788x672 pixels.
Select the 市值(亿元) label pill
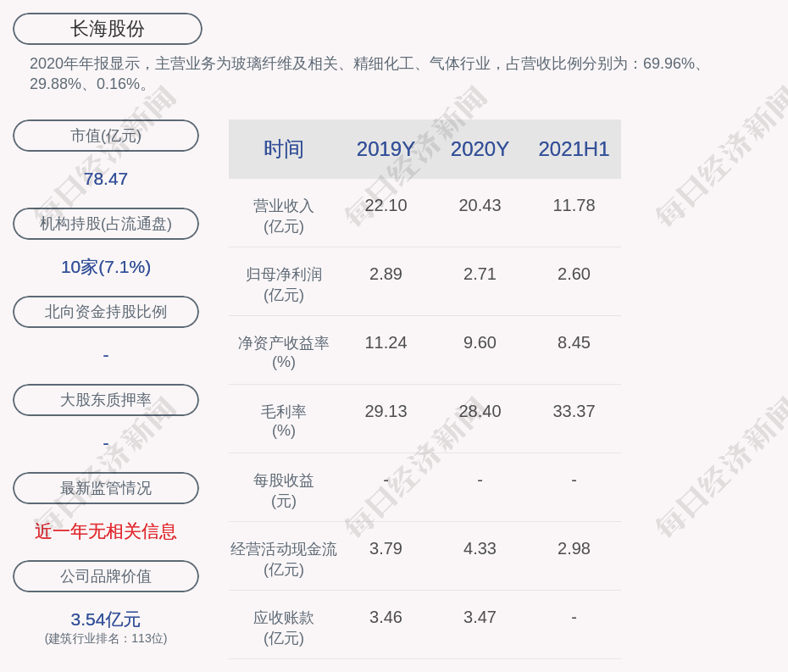pyautogui.click(x=106, y=136)
